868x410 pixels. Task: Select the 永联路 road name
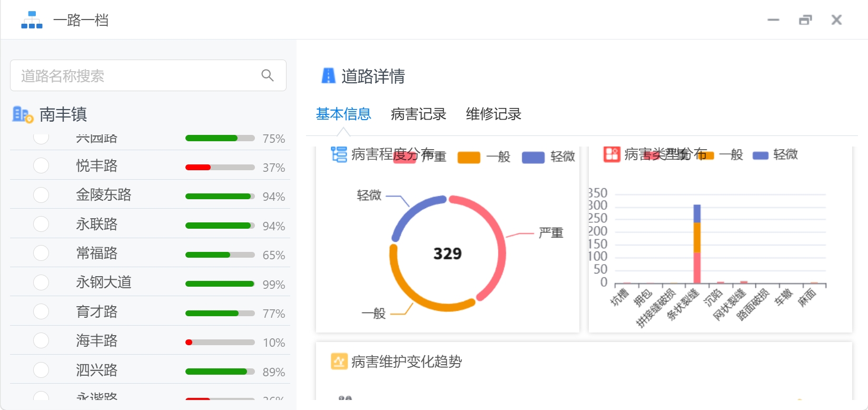[97, 224]
